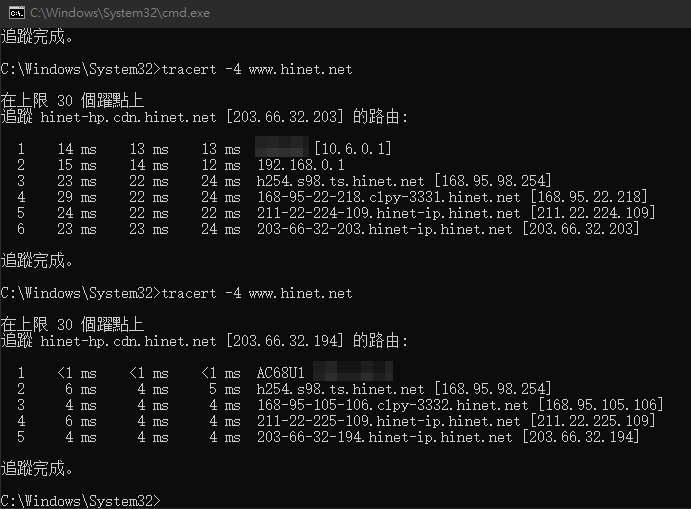691x509 pixels.
Task: Click h254.s98.ts.hinet.net in the first trace
Action: (x=340, y=181)
